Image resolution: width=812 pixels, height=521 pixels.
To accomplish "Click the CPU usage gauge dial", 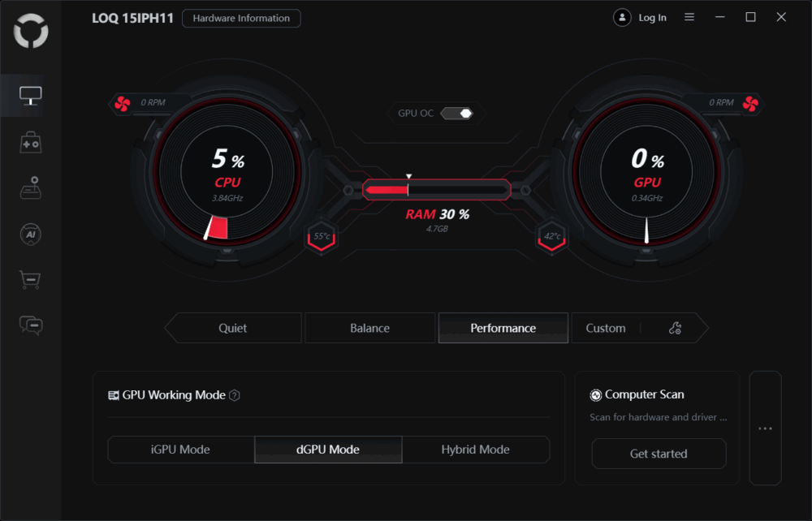I will point(227,171).
